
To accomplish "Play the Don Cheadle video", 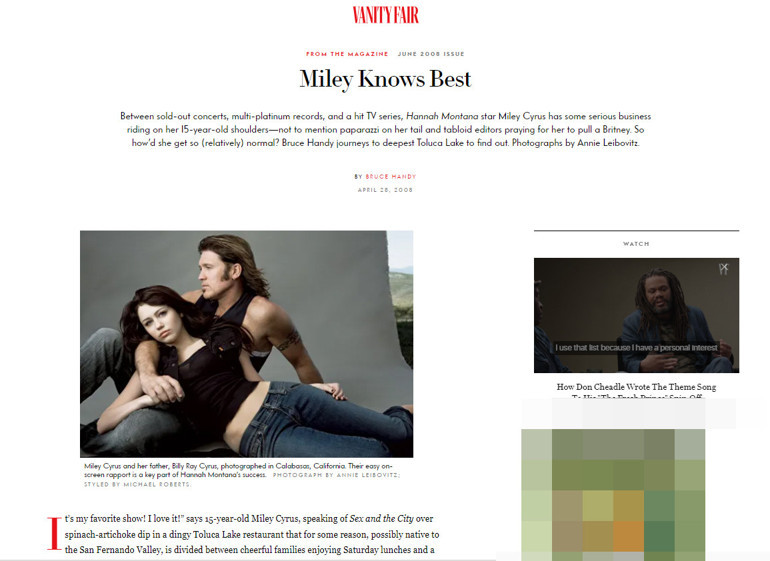I will pos(636,315).
